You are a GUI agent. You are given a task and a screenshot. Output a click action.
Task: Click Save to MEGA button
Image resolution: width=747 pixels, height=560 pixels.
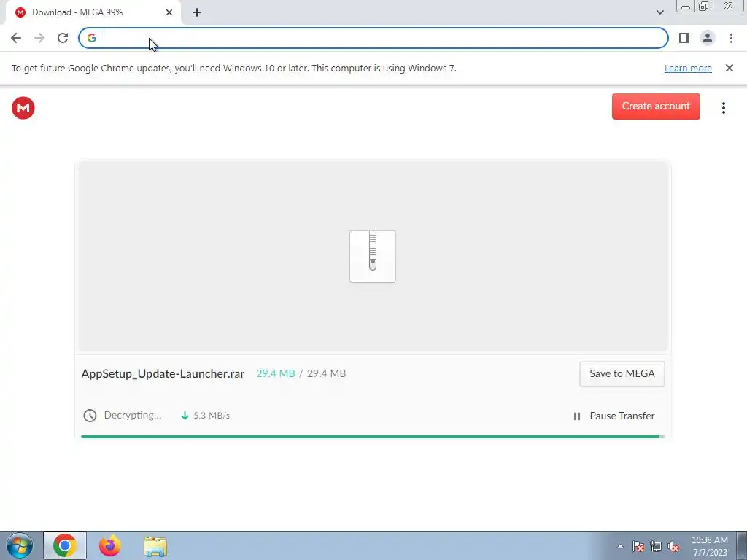click(622, 374)
